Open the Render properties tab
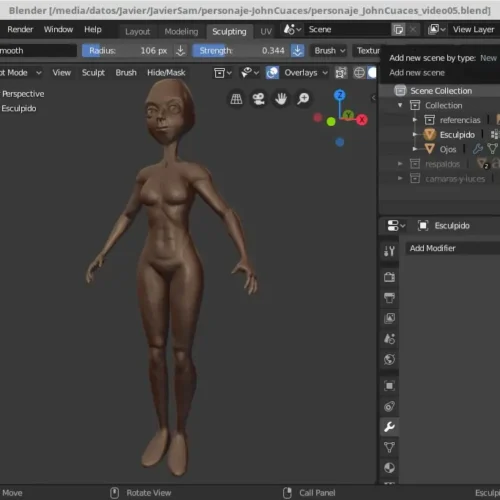The width and height of the screenshot is (500, 500). tap(389, 277)
